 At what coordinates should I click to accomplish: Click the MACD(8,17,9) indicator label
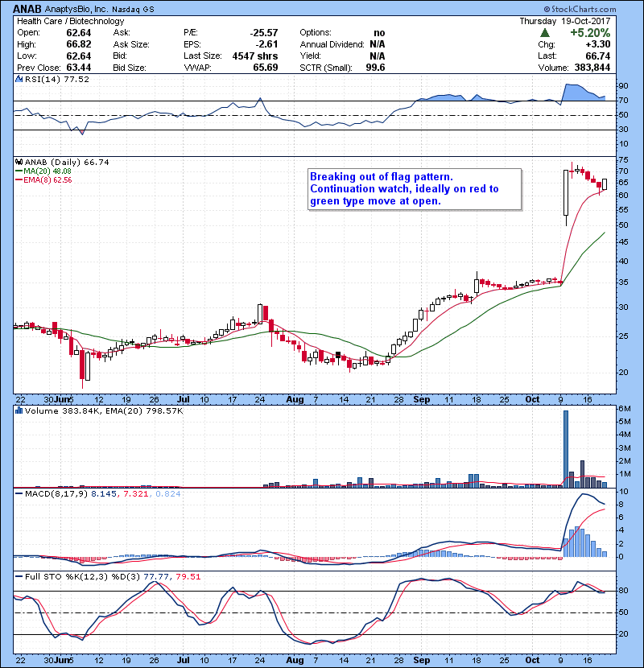tap(56, 494)
